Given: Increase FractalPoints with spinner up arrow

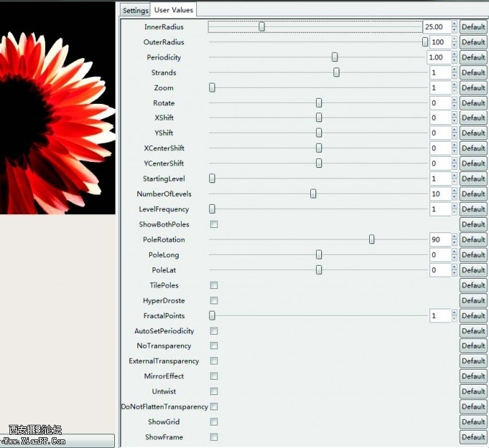Looking at the screenshot, I should tap(454, 312).
